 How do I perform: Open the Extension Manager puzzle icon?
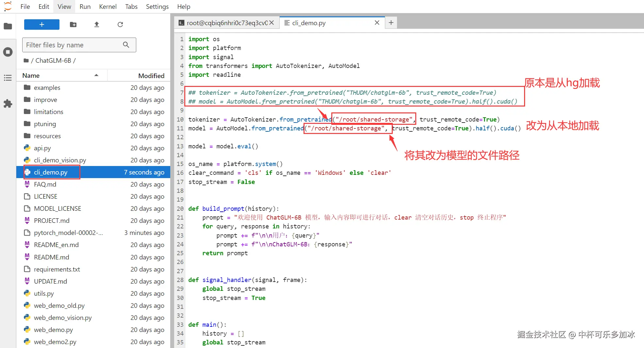[x=8, y=104]
